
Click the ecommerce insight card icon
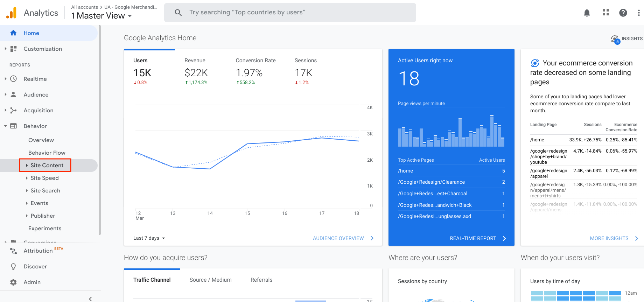tap(535, 63)
